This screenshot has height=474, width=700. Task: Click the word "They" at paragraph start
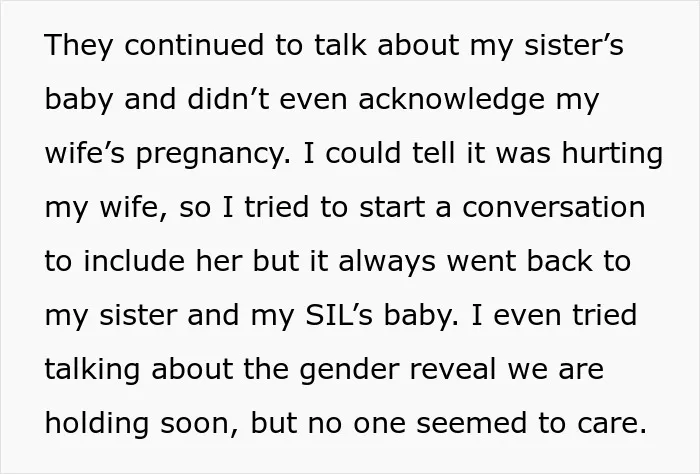(x=78, y=46)
